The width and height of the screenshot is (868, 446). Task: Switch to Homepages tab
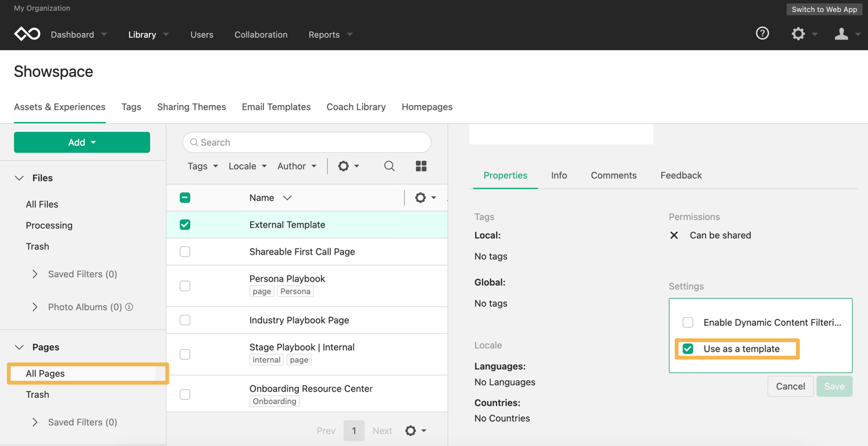pyautogui.click(x=427, y=107)
